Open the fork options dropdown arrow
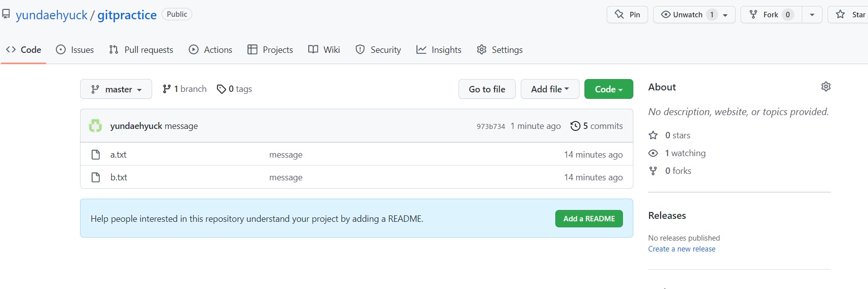Screen dimensions: 868x289 pos(812,15)
